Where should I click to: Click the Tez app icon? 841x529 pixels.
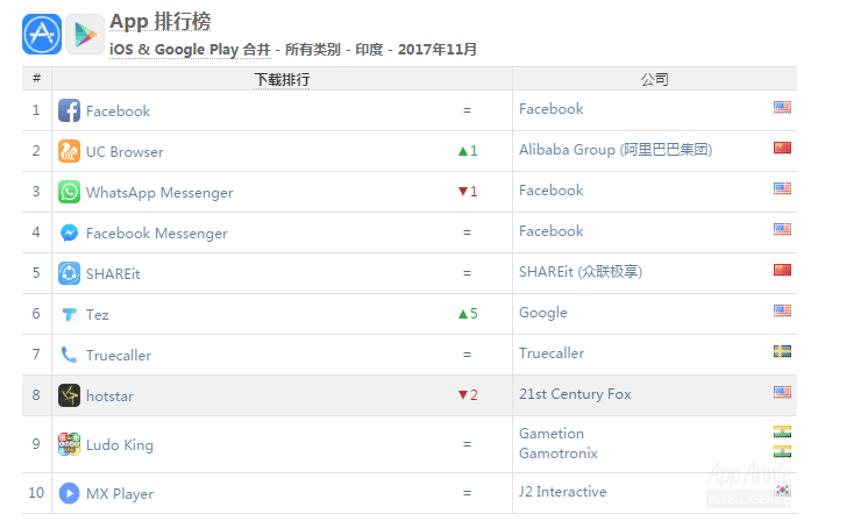(69, 314)
